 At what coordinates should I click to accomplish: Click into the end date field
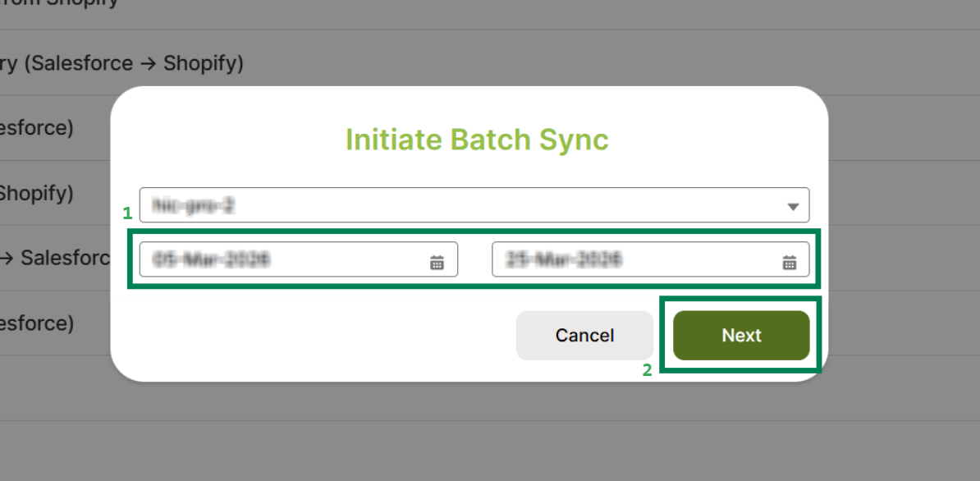click(632, 260)
